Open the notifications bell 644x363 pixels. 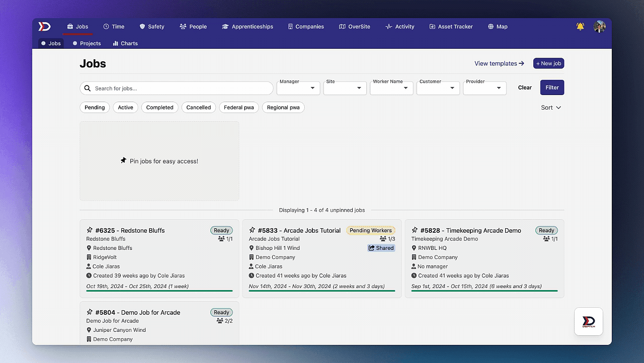pyautogui.click(x=580, y=27)
